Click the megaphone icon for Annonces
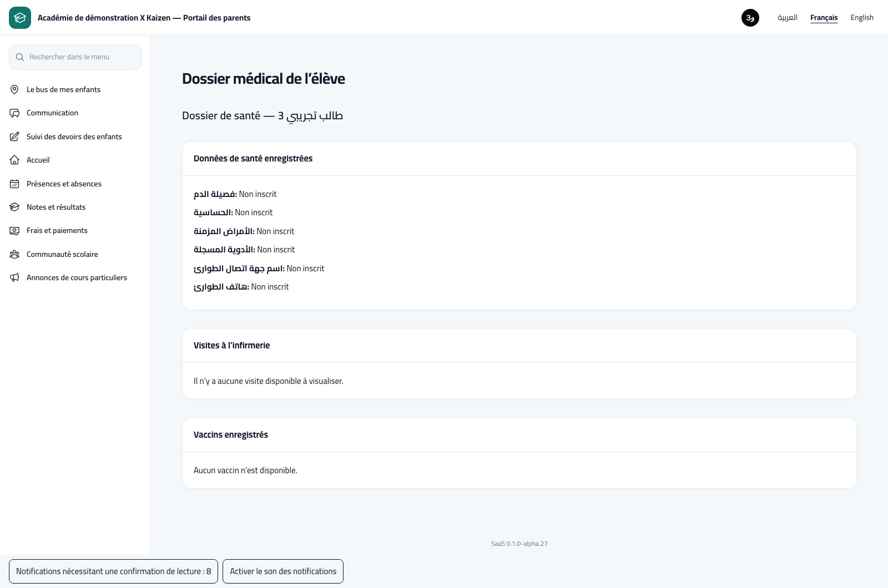 [x=14, y=277]
